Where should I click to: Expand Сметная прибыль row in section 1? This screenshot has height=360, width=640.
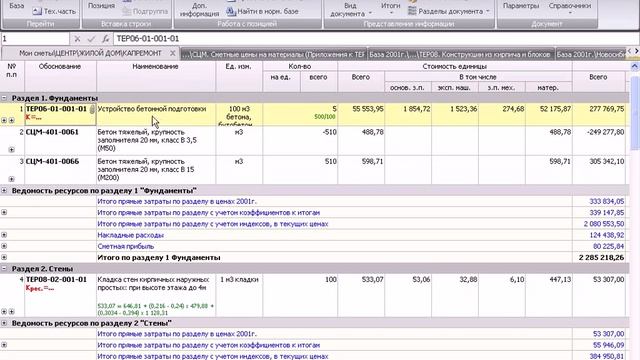pyautogui.click(x=4, y=246)
